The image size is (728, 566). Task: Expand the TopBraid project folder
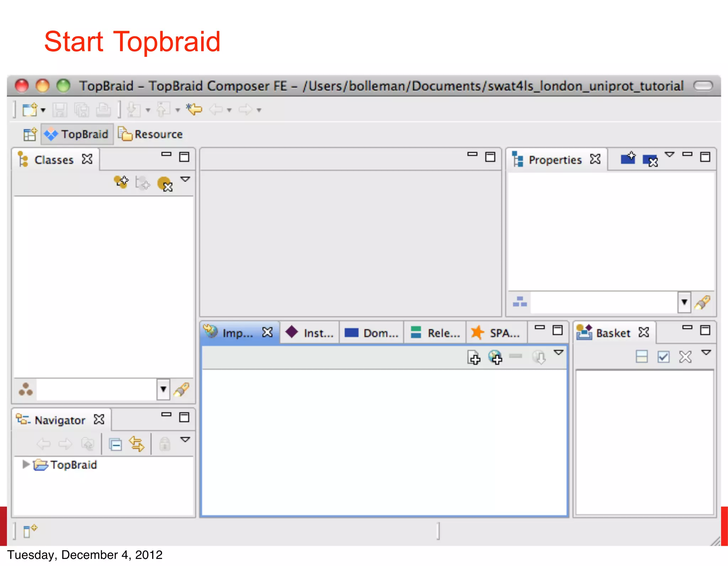pyautogui.click(x=26, y=464)
